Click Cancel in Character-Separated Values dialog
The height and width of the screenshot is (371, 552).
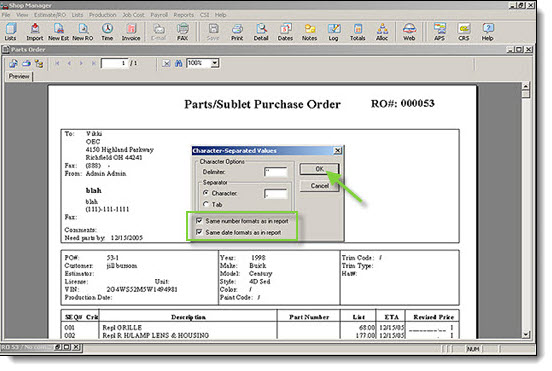point(319,186)
